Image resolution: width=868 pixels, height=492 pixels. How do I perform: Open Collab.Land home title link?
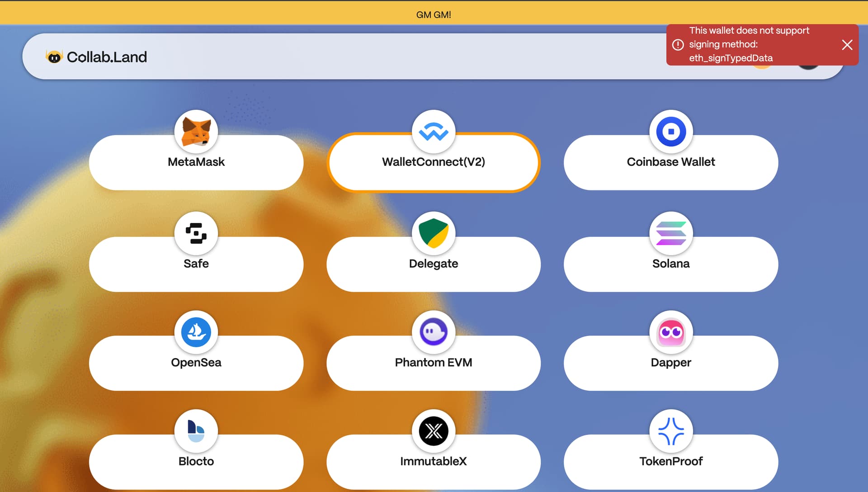107,57
